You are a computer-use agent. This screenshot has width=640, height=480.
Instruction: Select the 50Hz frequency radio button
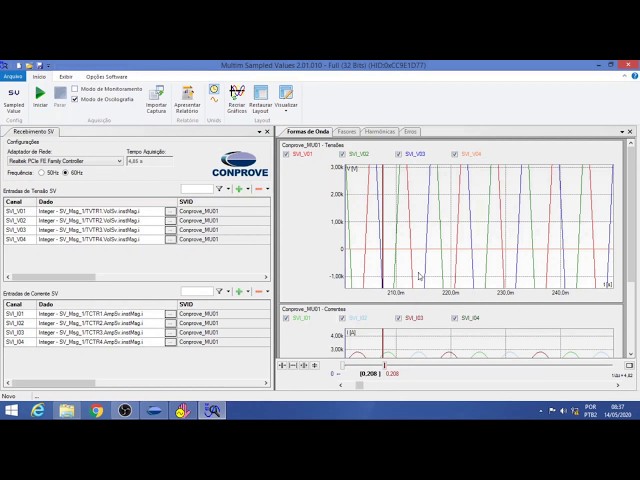click(41, 173)
